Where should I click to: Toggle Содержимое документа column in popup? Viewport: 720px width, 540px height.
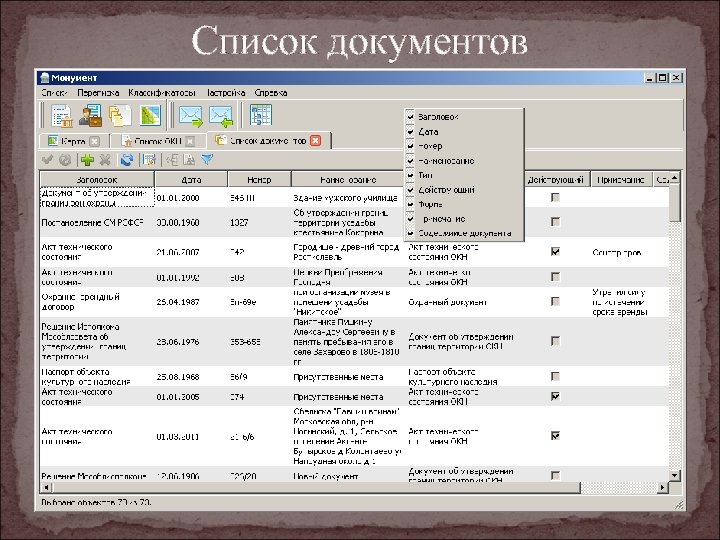tap(464, 233)
